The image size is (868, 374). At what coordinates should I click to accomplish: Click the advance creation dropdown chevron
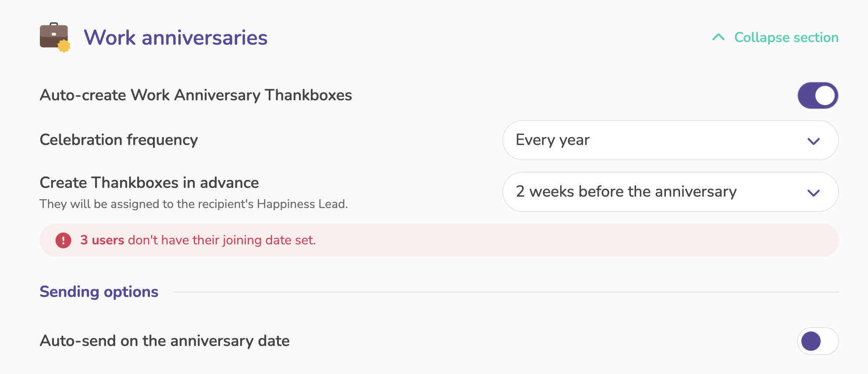(x=814, y=193)
